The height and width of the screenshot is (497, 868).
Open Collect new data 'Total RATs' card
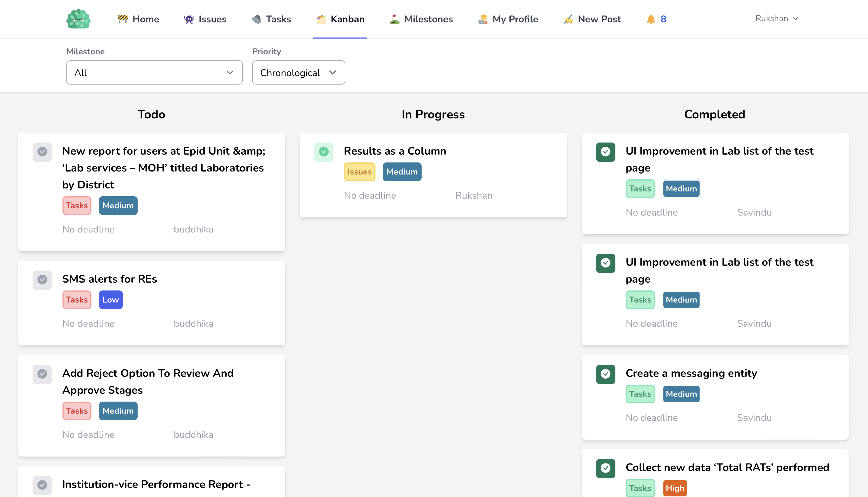pos(727,467)
